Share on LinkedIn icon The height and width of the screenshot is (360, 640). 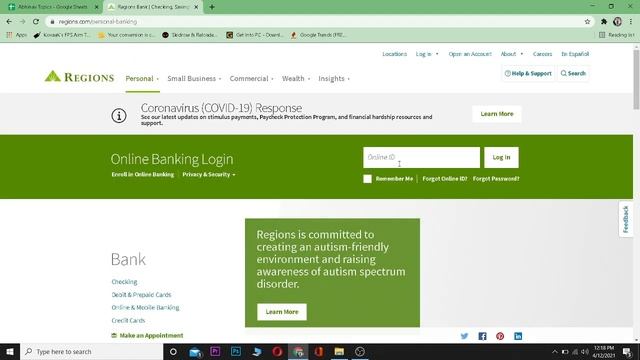pos(518,336)
